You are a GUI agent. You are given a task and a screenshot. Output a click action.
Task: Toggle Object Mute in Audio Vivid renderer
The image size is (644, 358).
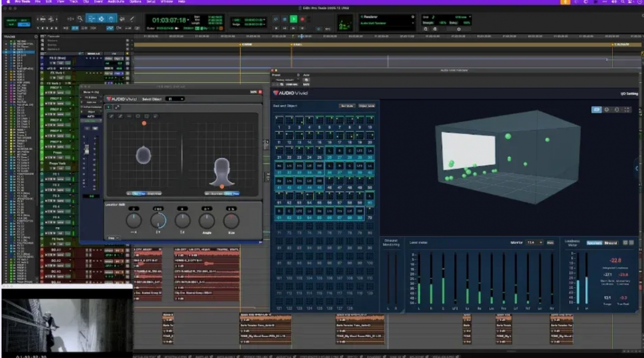(x=367, y=106)
